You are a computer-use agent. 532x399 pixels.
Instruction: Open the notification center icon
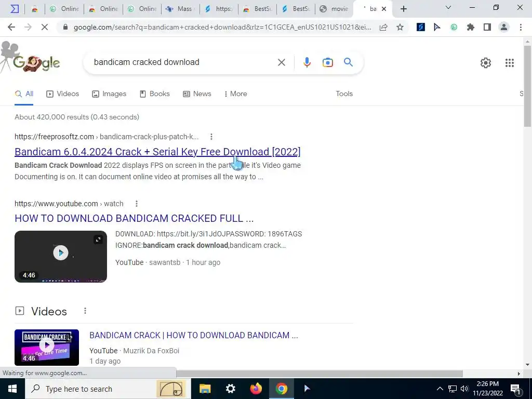point(516,389)
